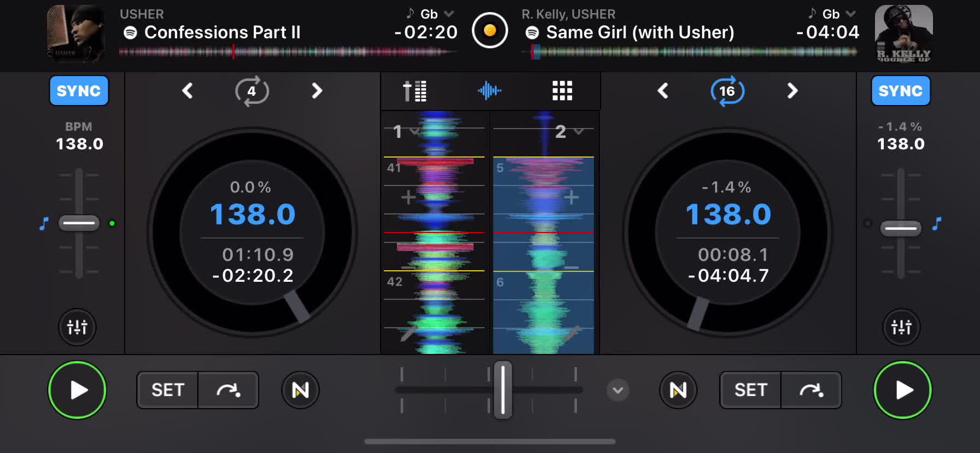
Task: Tap the record button at top center
Action: (x=490, y=30)
